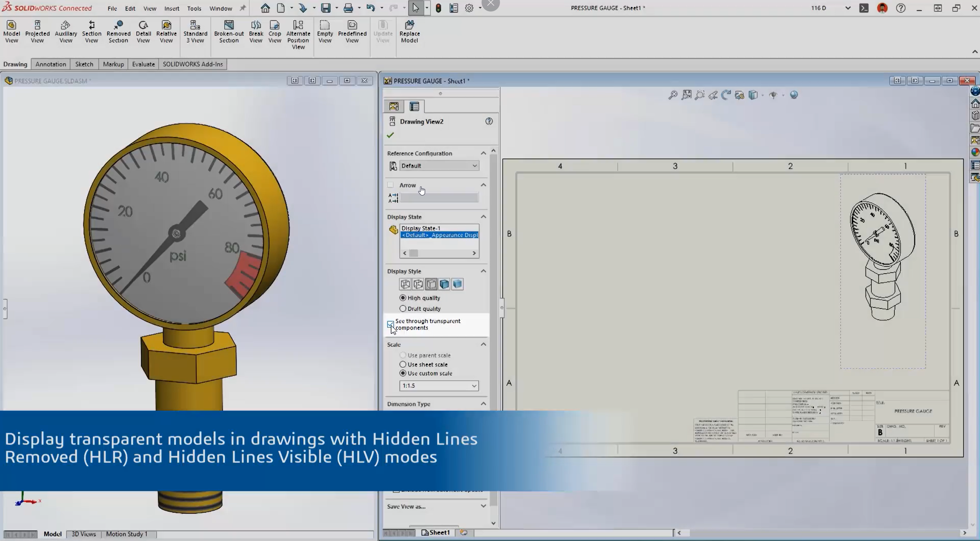
Task: Click the pressure gauge drawing view
Action: (882, 271)
